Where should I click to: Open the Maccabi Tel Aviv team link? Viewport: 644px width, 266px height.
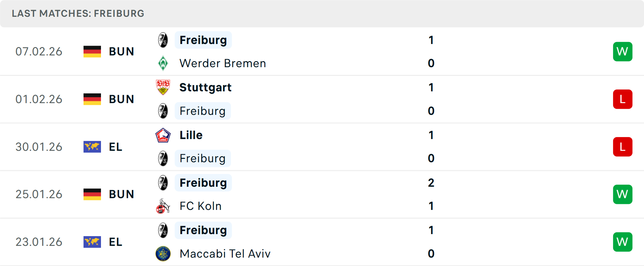(x=225, y=254)
